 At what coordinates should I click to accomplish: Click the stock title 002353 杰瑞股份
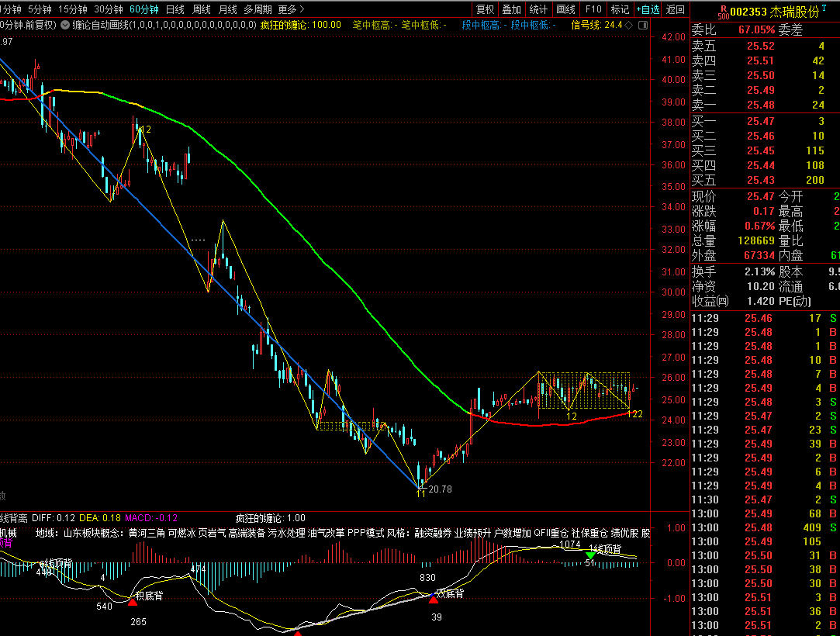coord(775,12)
